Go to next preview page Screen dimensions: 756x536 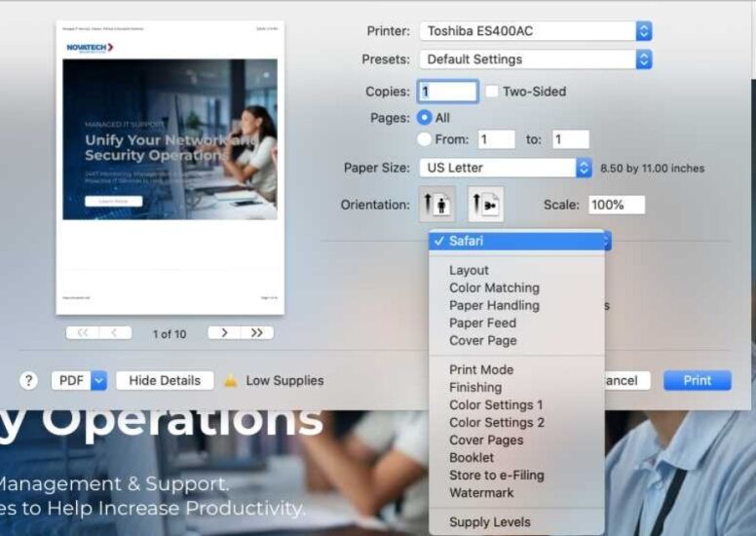pos(224,333)
